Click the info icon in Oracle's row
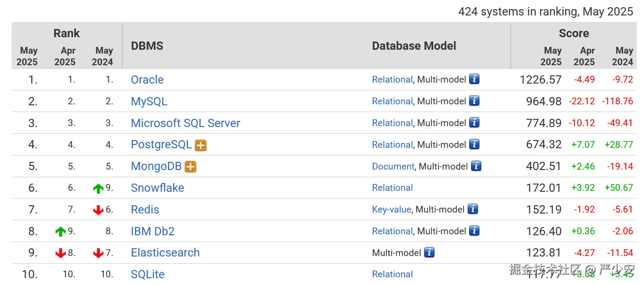The width and height of the screenshot is (644, 285). coord(474,79)
